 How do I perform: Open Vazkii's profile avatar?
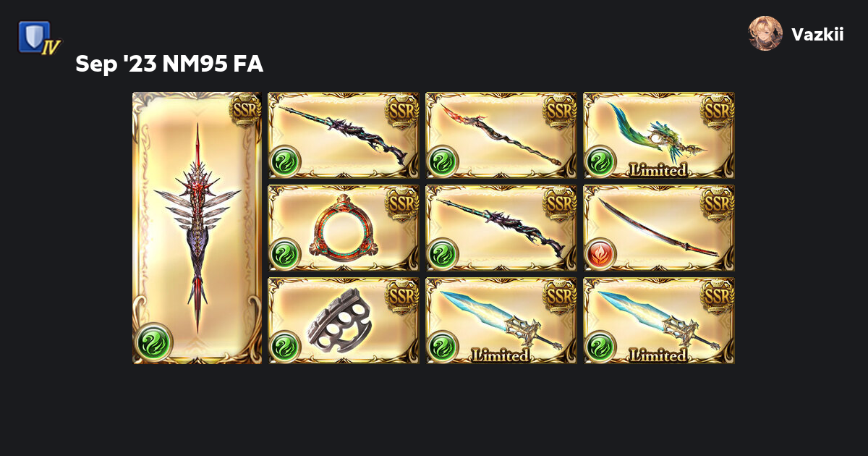click(765, 33)
